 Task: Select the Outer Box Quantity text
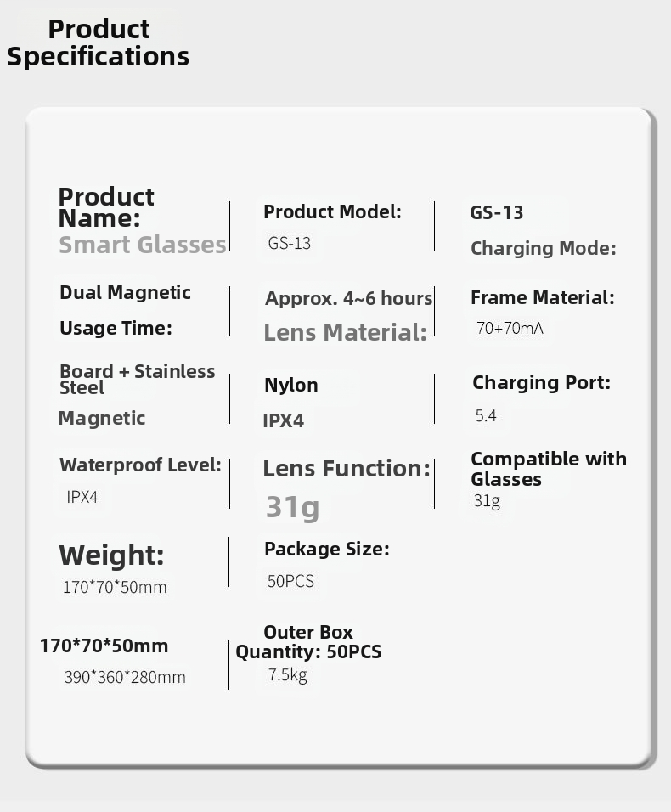point(308,641)
